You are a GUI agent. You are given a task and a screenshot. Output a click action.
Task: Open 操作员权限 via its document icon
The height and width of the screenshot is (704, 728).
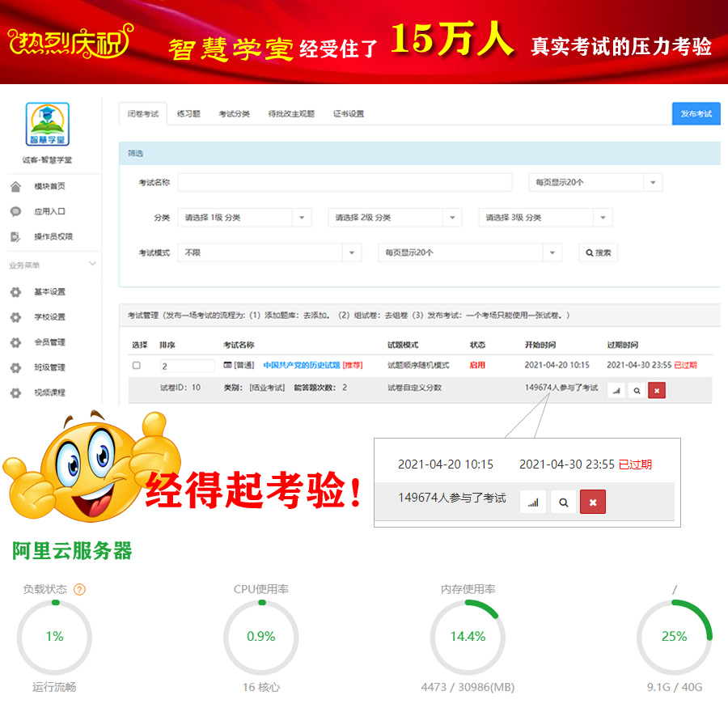15,237
